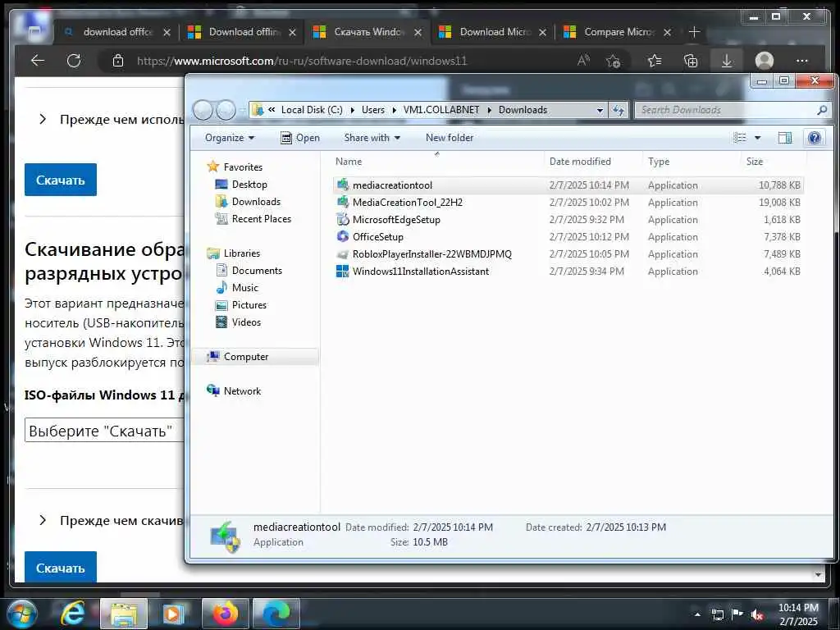Go back in Explorer navigation
840x630 pixels.
point(203,110)
